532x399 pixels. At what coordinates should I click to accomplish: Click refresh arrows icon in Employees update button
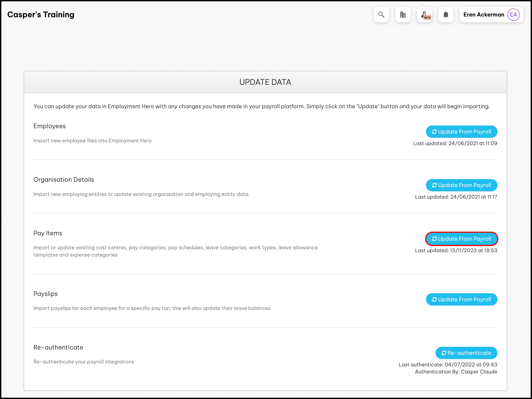click(x=434, y=132)
